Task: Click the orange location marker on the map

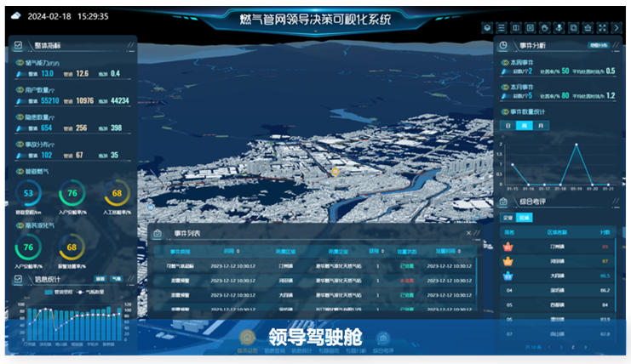Action: (336, 171)
